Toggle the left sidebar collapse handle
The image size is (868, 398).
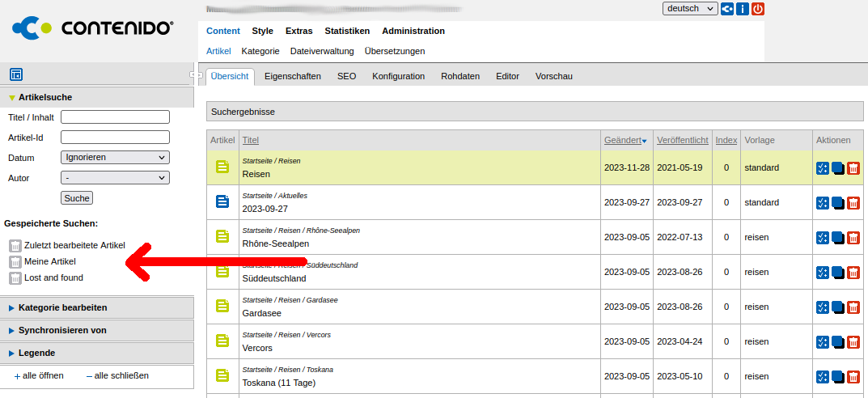click(195, 75)
